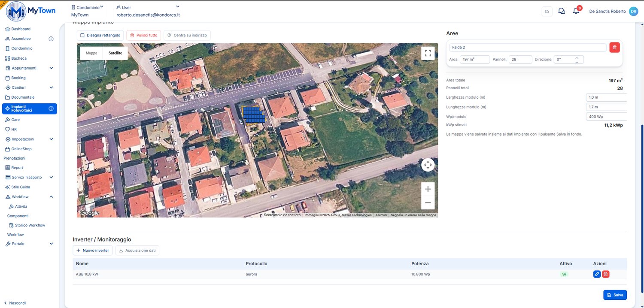Open the map camera pan control
Viewport: 644px width, 308px height.
pyautogui.click(x=428, y=165)
